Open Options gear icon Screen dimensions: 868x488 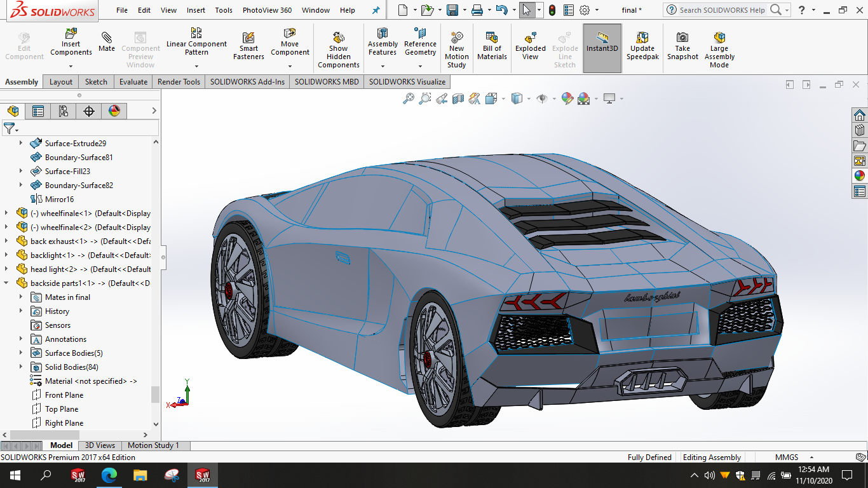[585, 10]
